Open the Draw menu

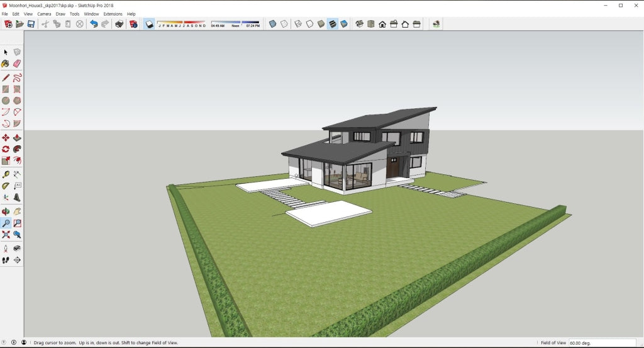pos(60,14)
